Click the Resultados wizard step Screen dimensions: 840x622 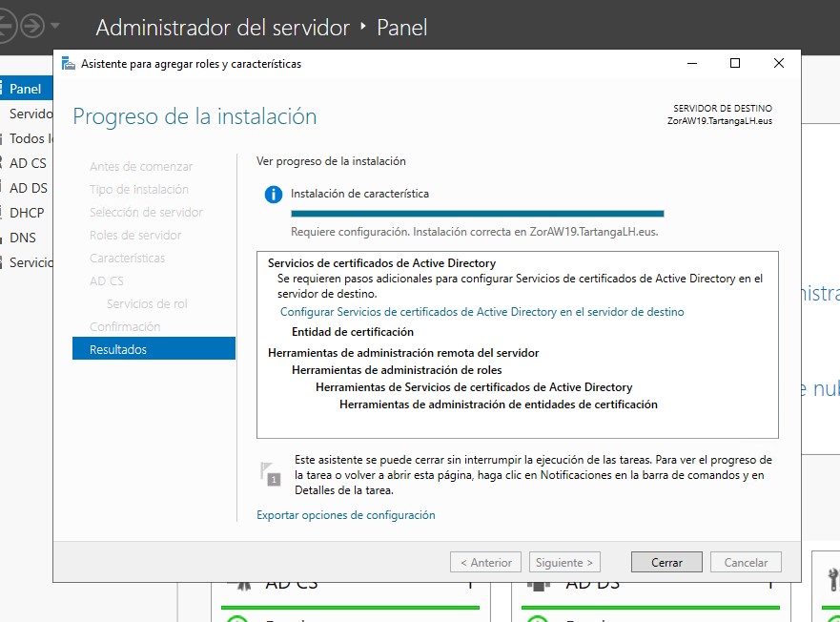coord(154,349)
